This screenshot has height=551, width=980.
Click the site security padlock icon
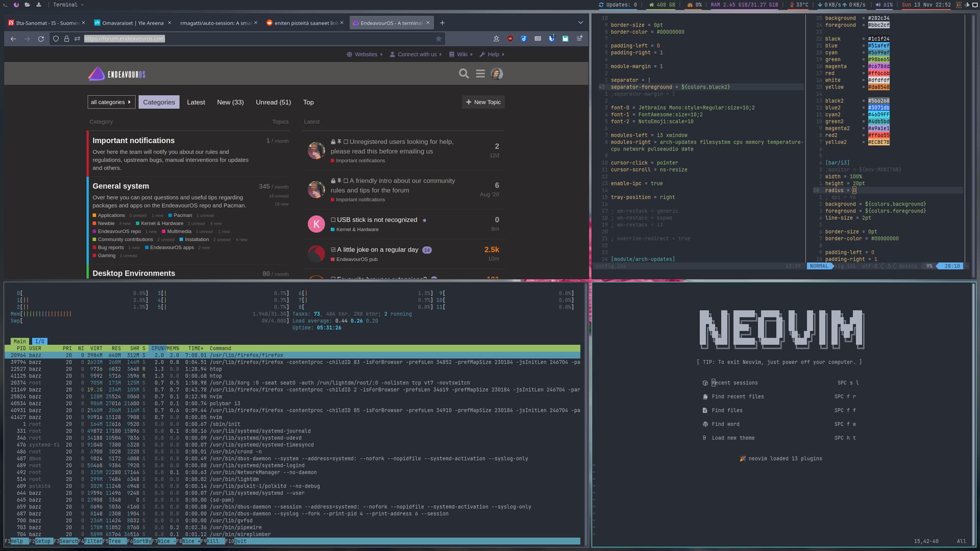66,39
